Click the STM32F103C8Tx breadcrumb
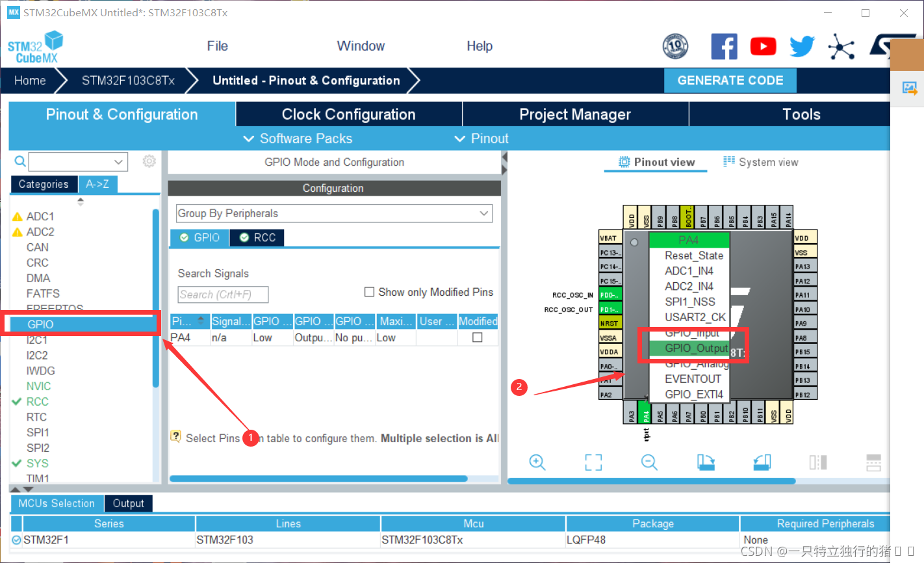Image resolution: width=924 pixels, height=563 pixels. click(128, 81)
